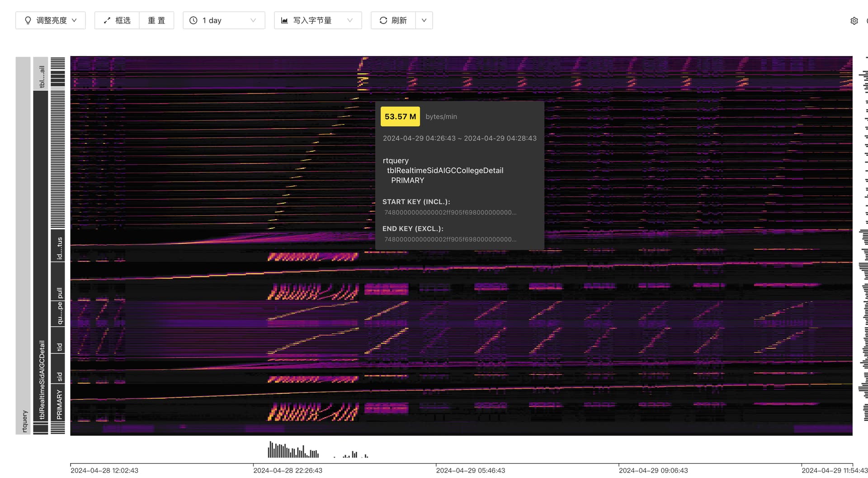The width and height of the screenshot is (868, 478).
Task: Open the 1 day time range dropdown
Action: click(224, 20)
